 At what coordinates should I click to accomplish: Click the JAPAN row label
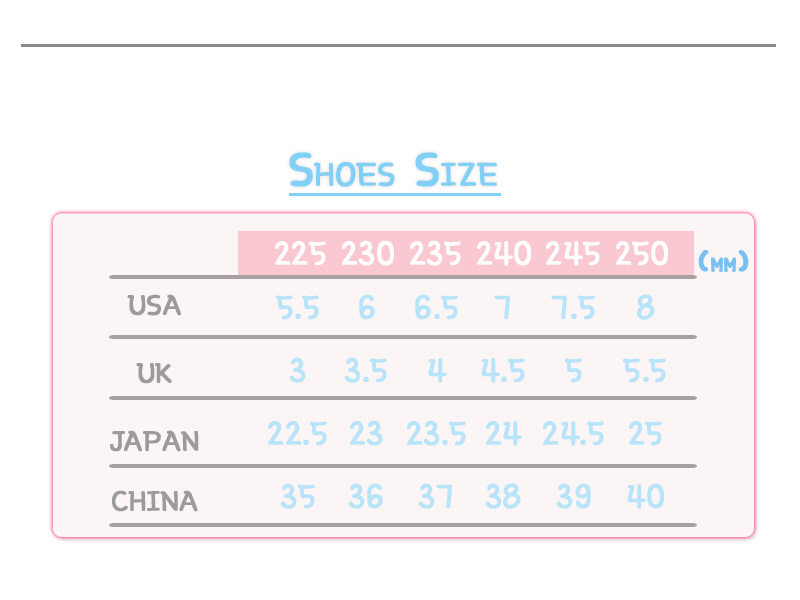coord(154,441)
